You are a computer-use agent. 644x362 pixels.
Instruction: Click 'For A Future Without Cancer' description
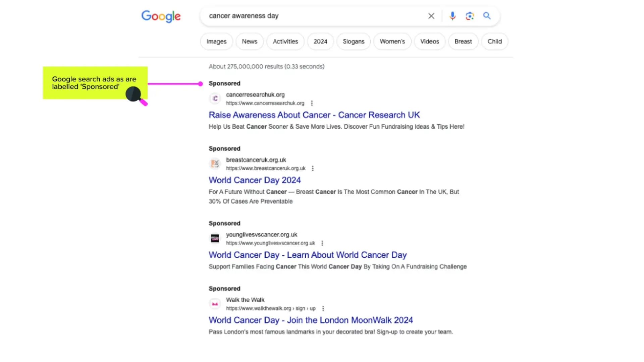334,196
